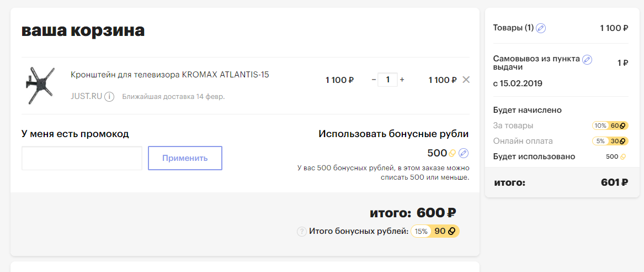This screenshot has width=644, height=272.
Task: Click the 15% 90 bonus total badge
Action: (x=435, y=231)
